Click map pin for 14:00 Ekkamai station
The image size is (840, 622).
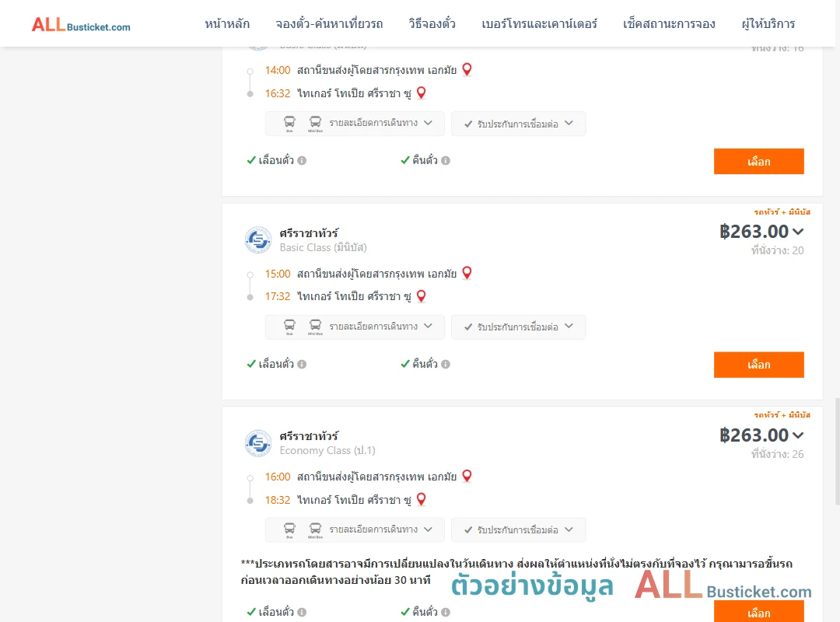pos(467,70)
